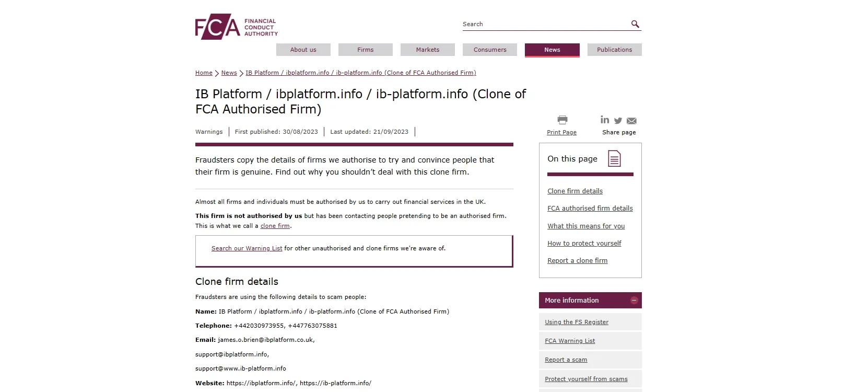Open the Firms menu

366,50
